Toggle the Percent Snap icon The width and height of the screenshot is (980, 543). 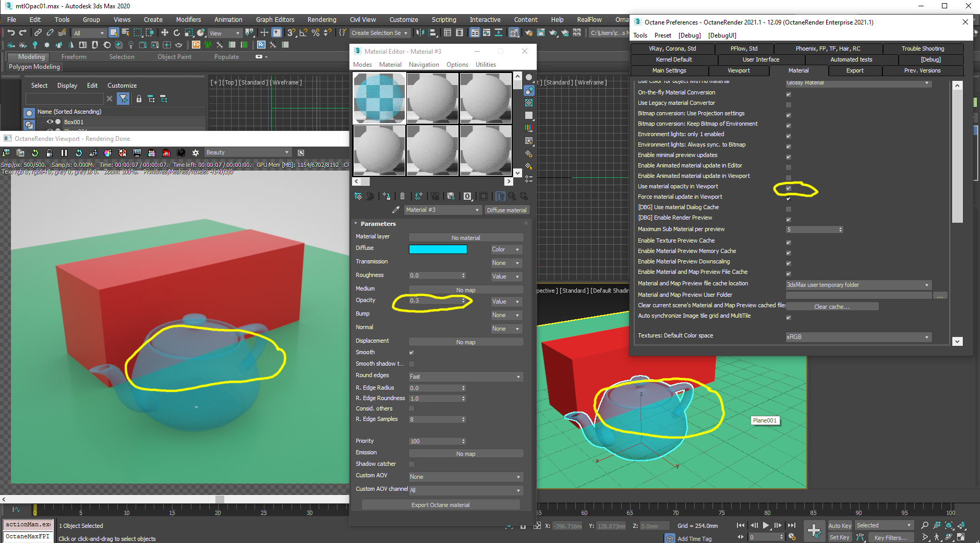point(315,33)
